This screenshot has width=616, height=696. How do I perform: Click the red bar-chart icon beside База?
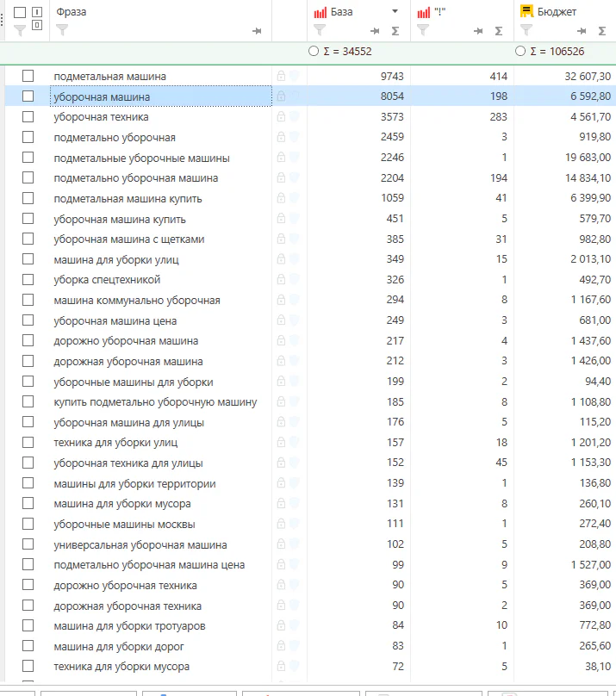click(320, 12)
